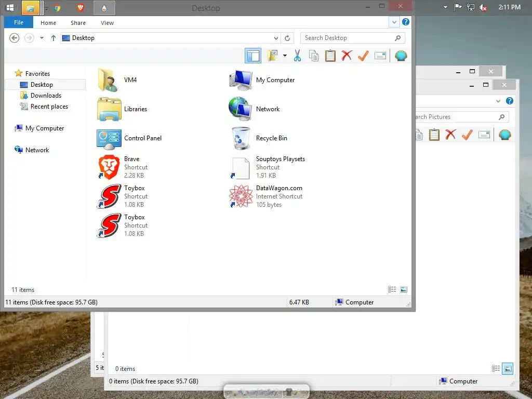Click Delete X in the Pictures window
Viewport: 532px width, 399px height.
click(450, 135)
